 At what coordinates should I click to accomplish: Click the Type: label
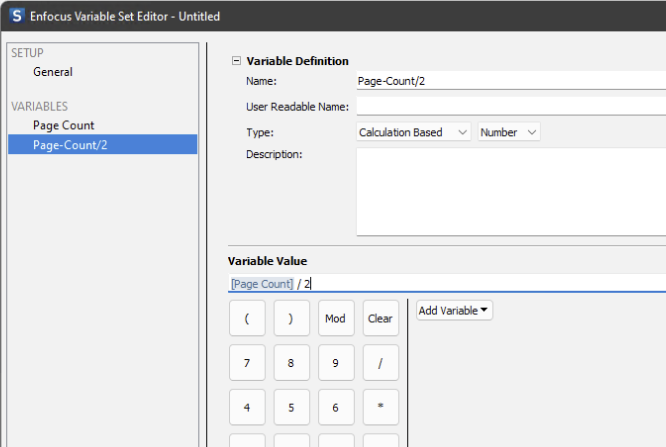click(x=260, y=132)
